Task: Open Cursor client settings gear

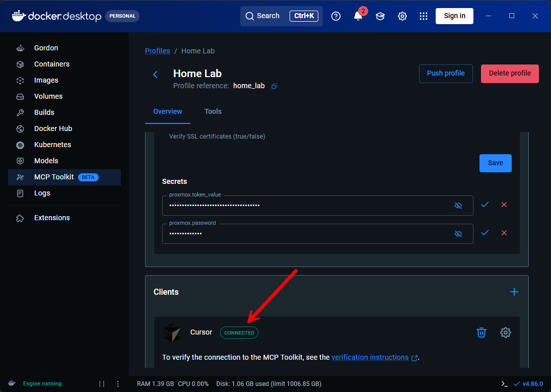Action: [x=506, y=333]
